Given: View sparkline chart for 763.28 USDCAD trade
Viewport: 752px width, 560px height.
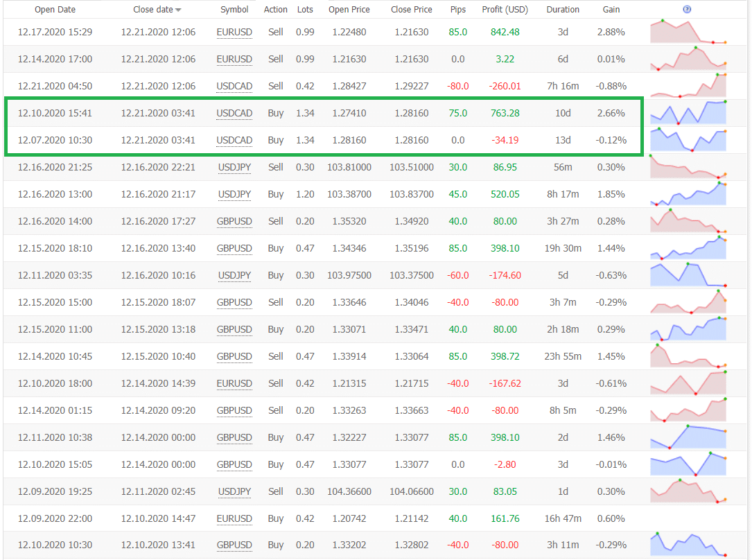Looking at the screenshot, I should [x=688, y=113].
